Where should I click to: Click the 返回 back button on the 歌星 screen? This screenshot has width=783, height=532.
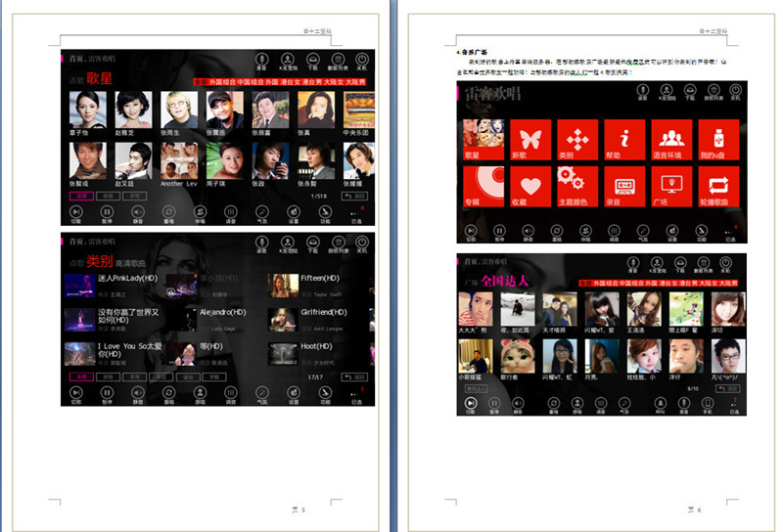354,197
